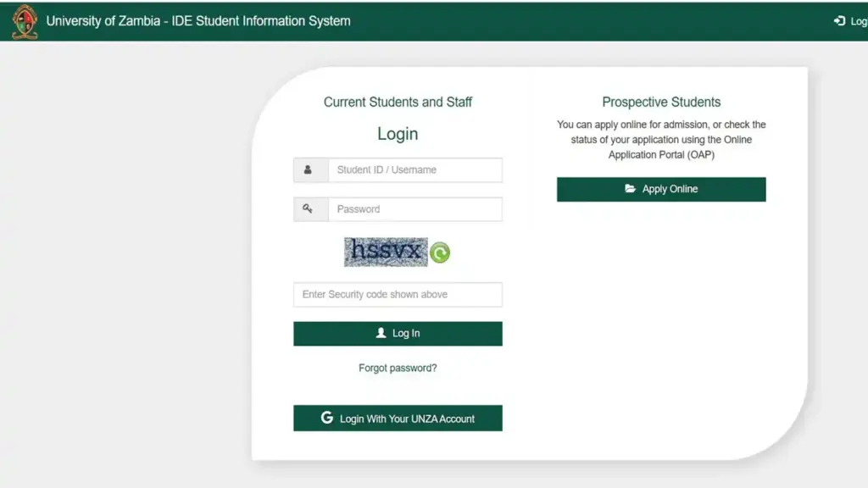Click the folder icon on Apply Online

pyautogui.click(x=630, y=189)
